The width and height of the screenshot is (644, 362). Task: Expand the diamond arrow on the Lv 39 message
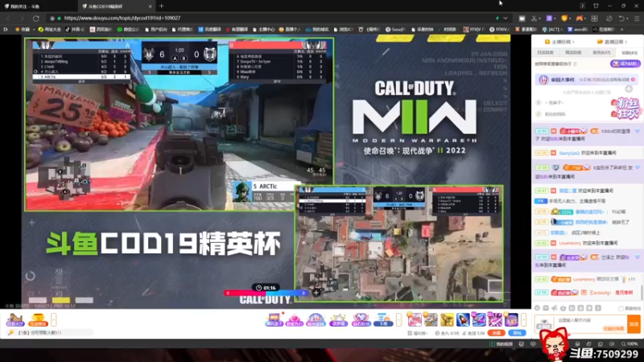click(x=638, y=168)
